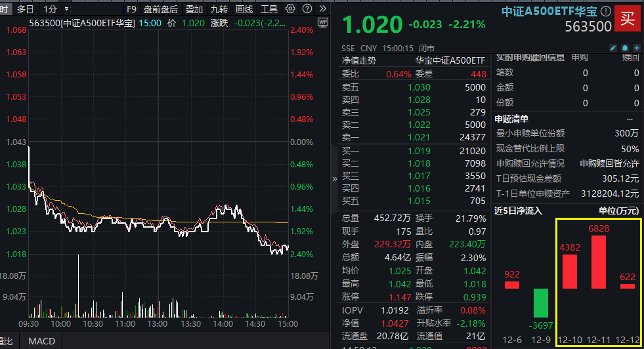
Task: Toggle 九转 indicator
Action: 219,9
